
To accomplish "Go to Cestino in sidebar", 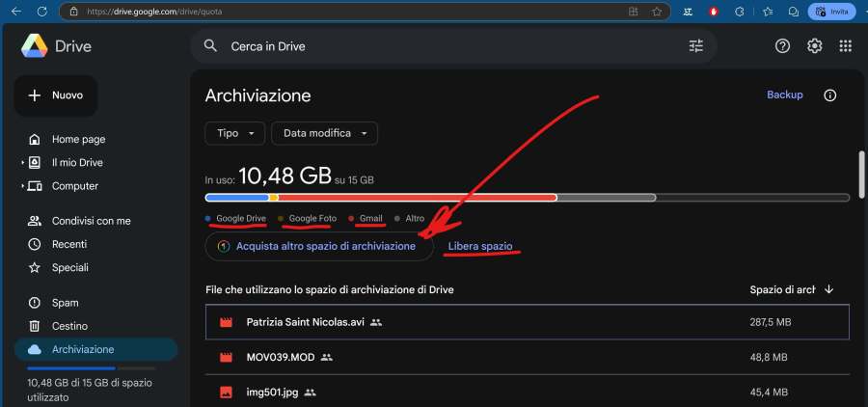I will [69, 326].
